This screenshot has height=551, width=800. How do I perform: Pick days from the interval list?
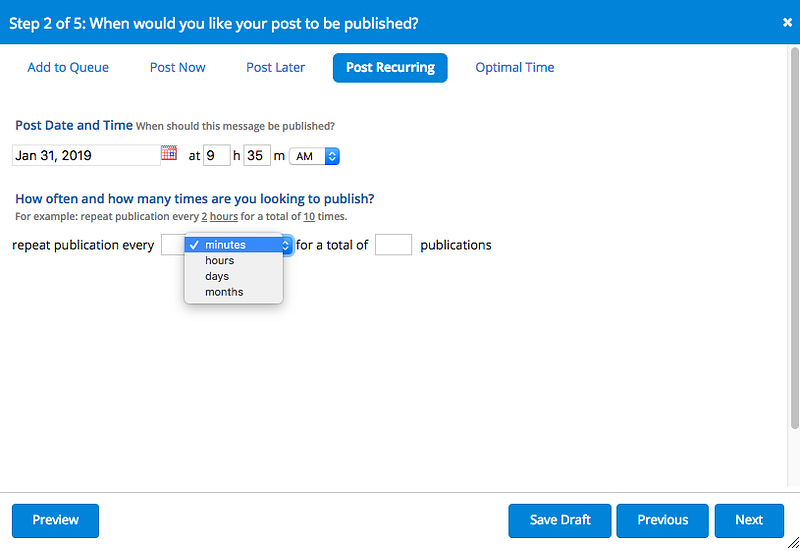click(x=217, y=276)
